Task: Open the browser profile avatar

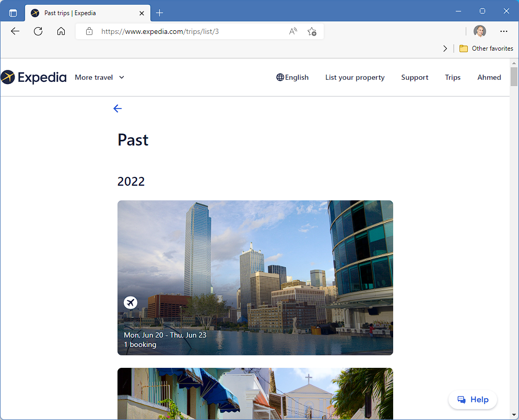Action: click(479, 31)
